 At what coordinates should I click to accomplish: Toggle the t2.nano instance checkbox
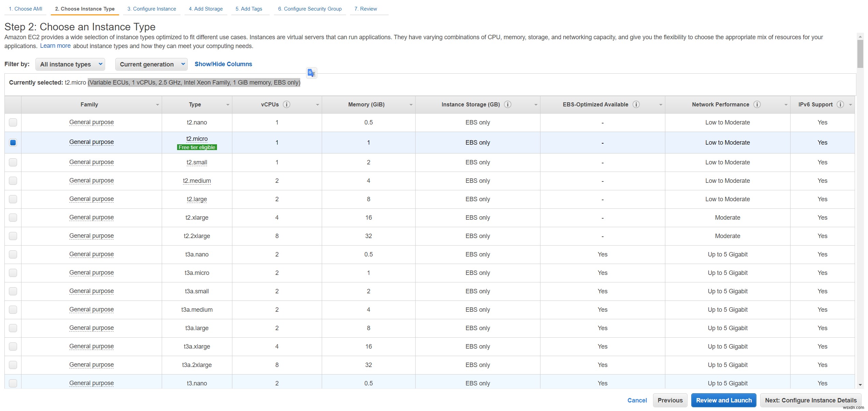13,122
